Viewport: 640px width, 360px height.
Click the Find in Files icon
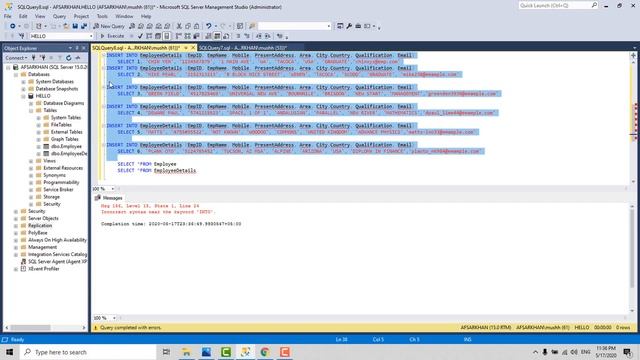pyautogui.click(x=252, y=26)
